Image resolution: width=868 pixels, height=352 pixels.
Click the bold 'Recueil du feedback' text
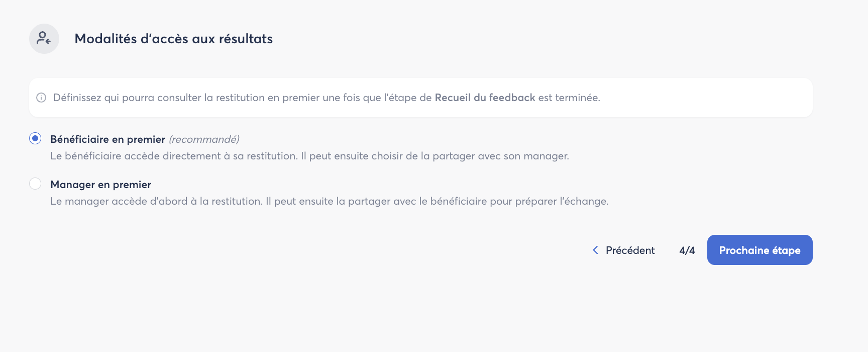[x=485, y=98]
